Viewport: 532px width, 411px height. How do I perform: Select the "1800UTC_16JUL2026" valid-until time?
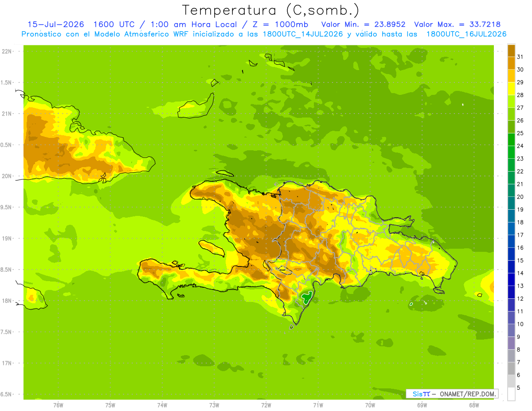(x=466, y=34)
